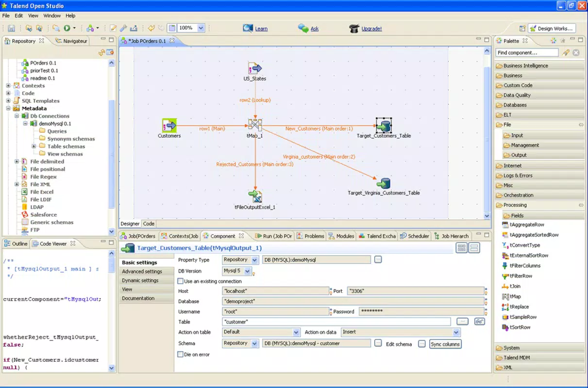Clear the palette search with X icon

point(576,52)
